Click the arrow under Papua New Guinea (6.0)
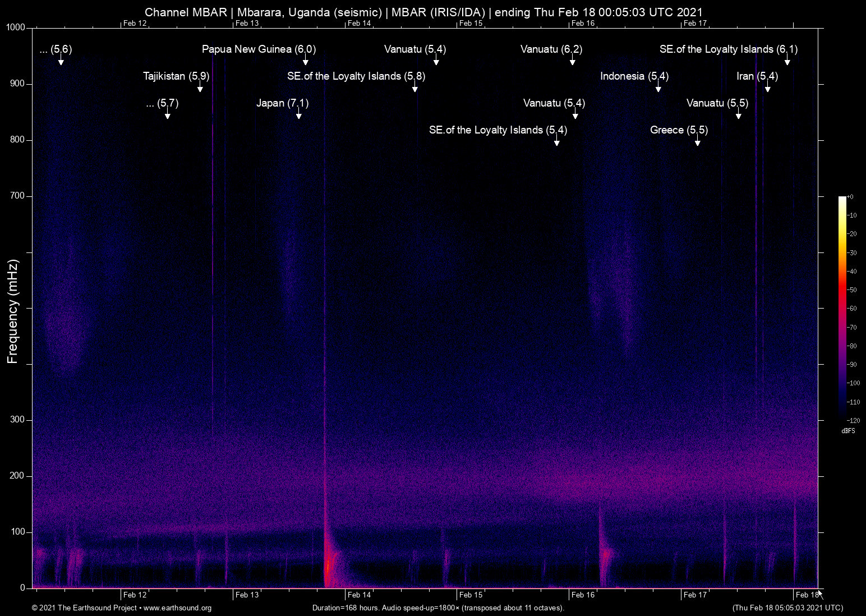This screenshot has height=616, width=866. (306, 61)
